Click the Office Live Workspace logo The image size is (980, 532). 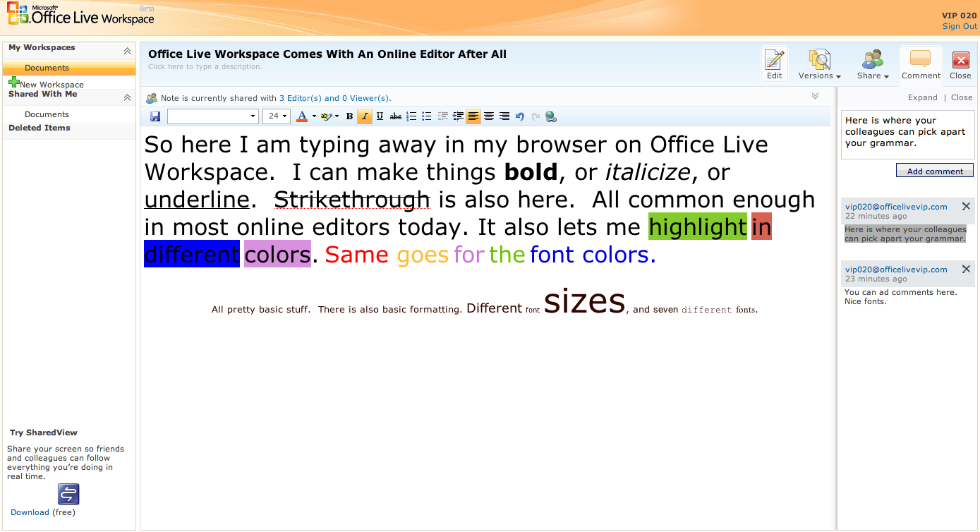coord(81,16)
